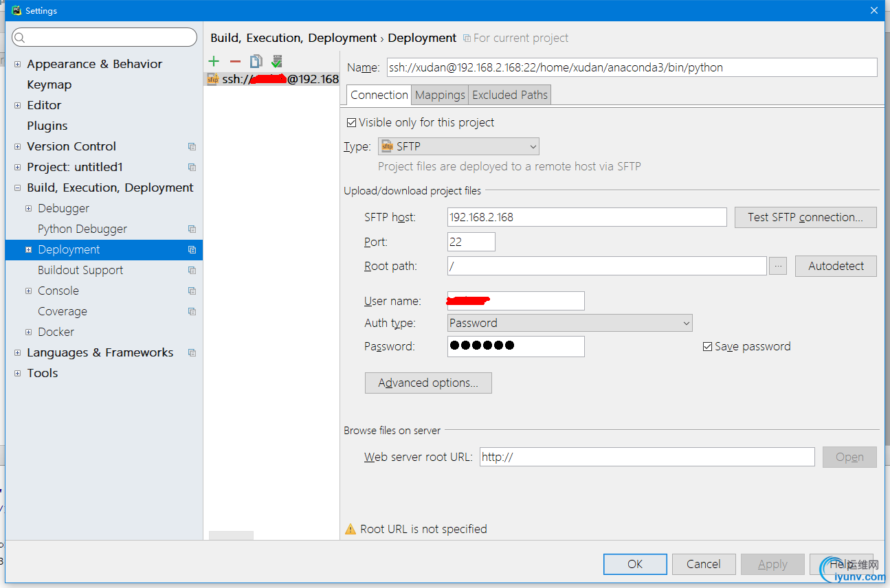Open Plugins settings page
Image resolution: width=890 pixels, height=588 pixels.
[47, 126]
